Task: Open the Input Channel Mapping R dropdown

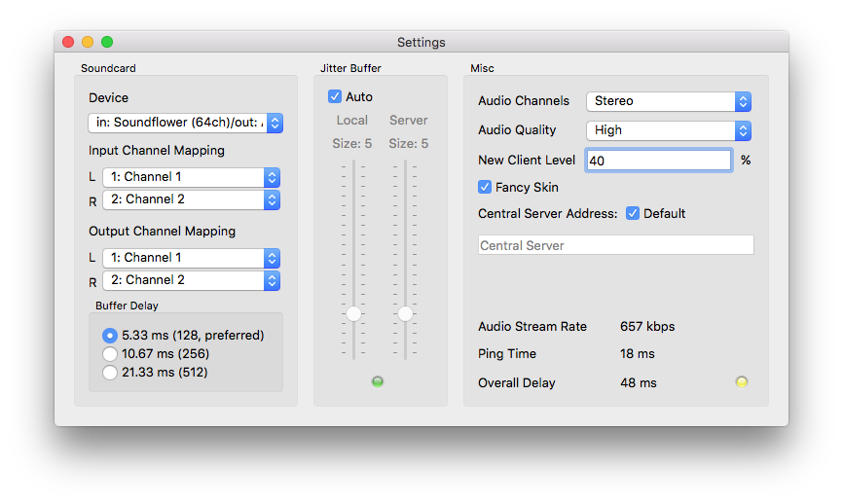Action: [192, 199]
